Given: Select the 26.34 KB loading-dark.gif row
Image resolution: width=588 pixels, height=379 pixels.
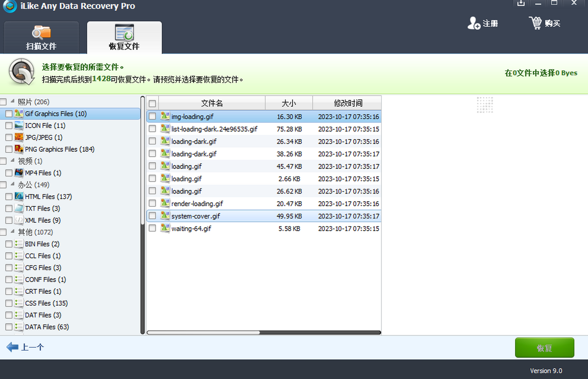Looking at the screenshot, I should pyautogui.click(x=264, y=142).
